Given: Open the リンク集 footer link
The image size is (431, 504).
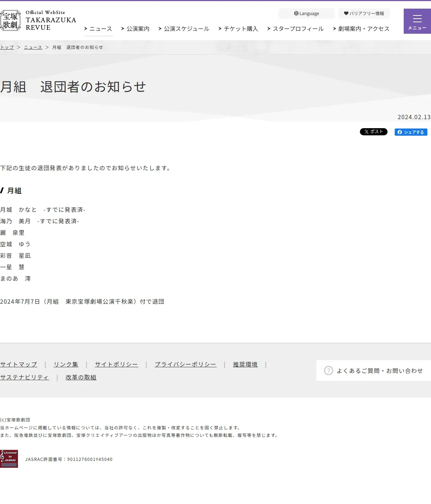Looking at the screenshot, I should (66, 364).
